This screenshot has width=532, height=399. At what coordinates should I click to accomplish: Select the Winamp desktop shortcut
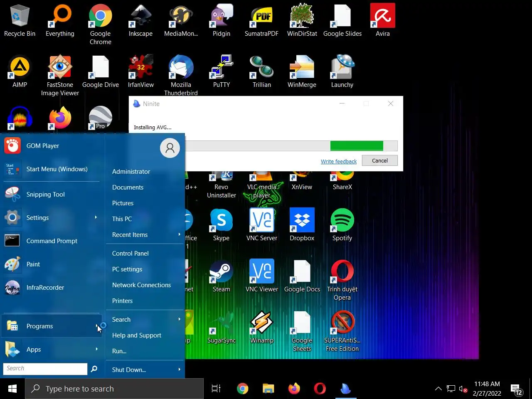pos(261,327)
